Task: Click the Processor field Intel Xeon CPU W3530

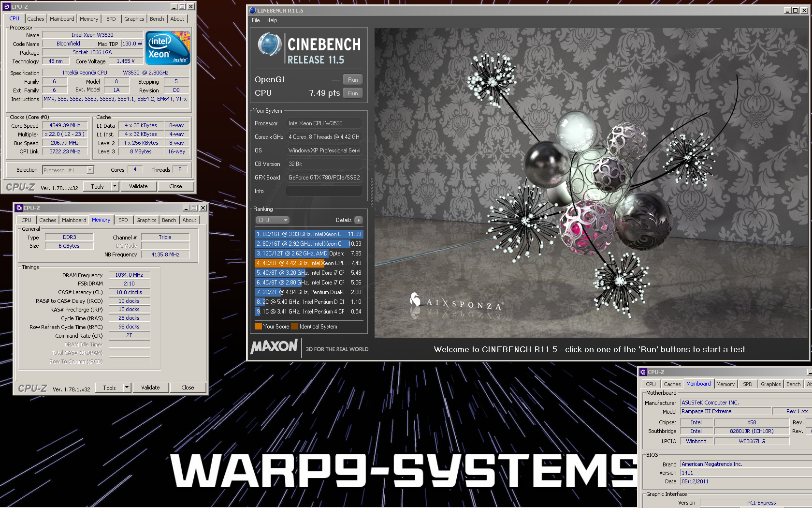Action: pos(324,123)
